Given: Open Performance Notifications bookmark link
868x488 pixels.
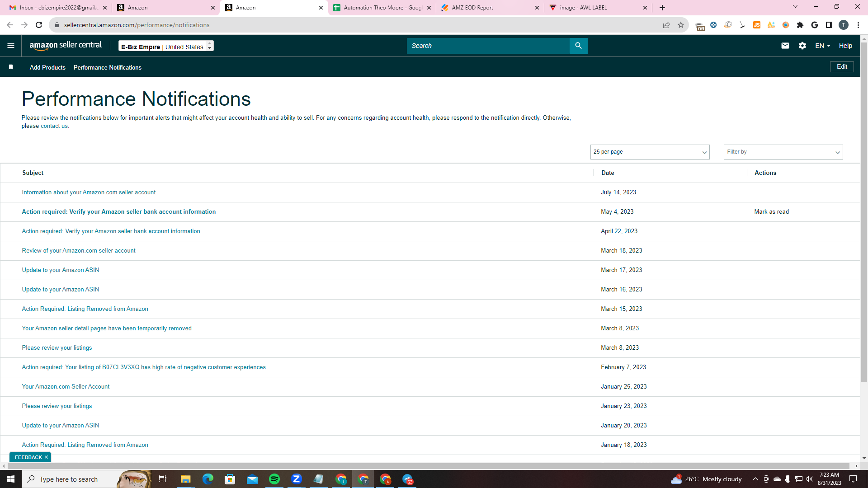Looking at the screenshot, I should tap(108, 67).
